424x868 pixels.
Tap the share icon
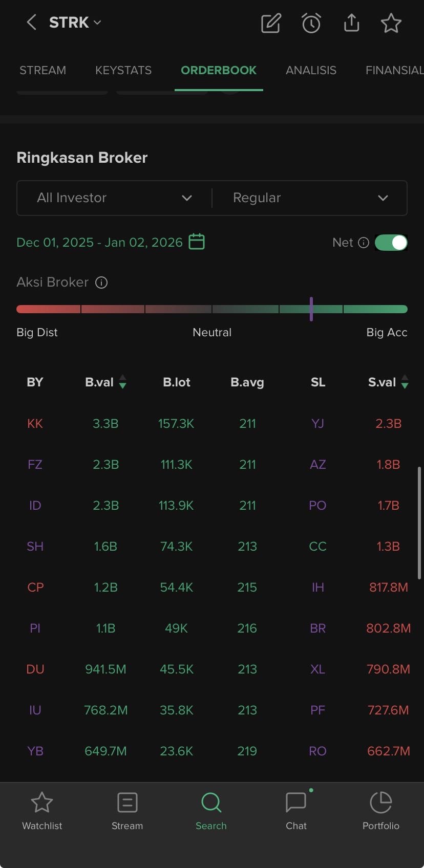[x=351, y=23]
